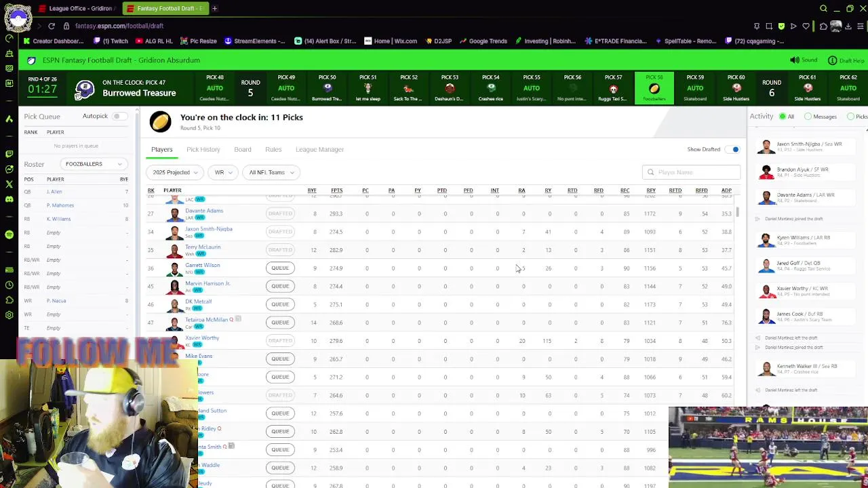Select the All activity radio button
Image resolution: width=868 pixels, height=488 pixels.
tap(782, 117)
